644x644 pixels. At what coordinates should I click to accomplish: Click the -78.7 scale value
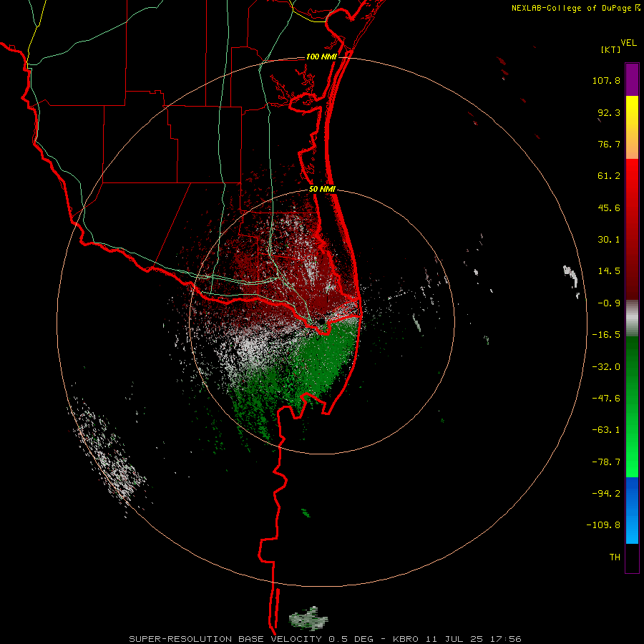(x=606, y=462)
